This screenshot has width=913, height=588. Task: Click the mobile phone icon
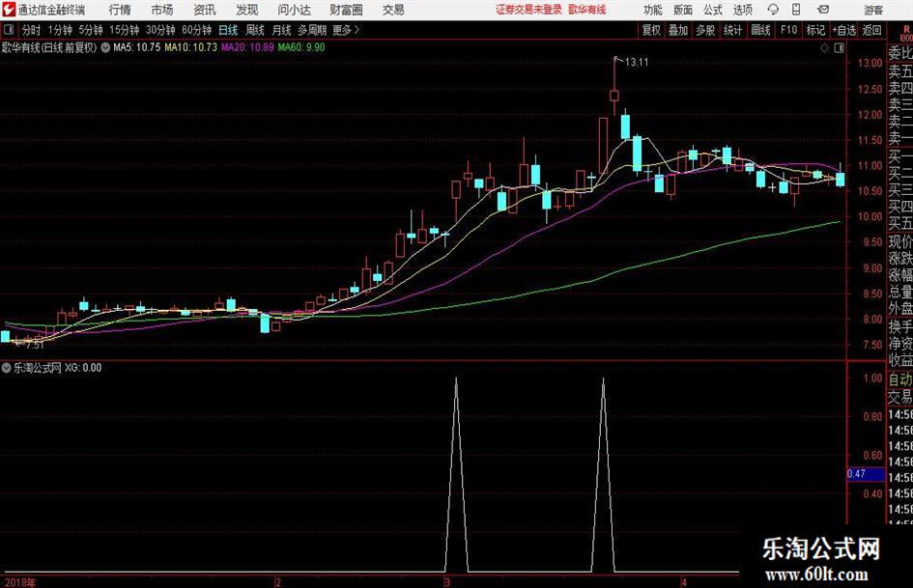(x=796, y=10)
